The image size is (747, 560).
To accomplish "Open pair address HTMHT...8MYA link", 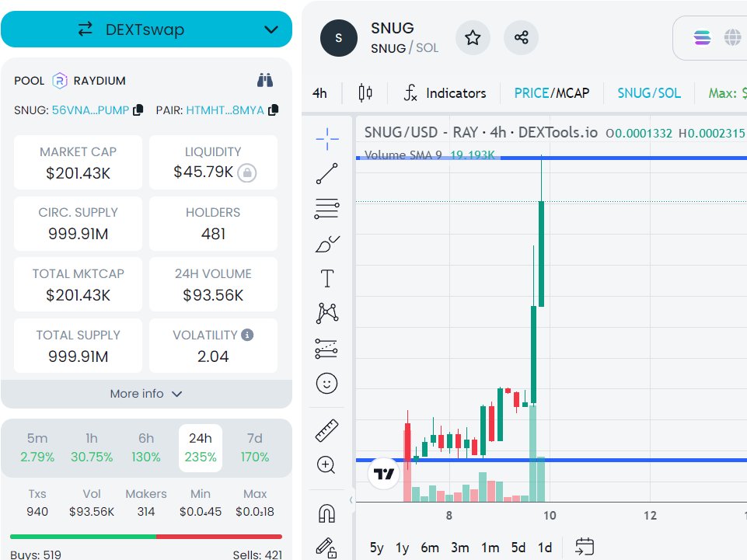I will 225,110.
